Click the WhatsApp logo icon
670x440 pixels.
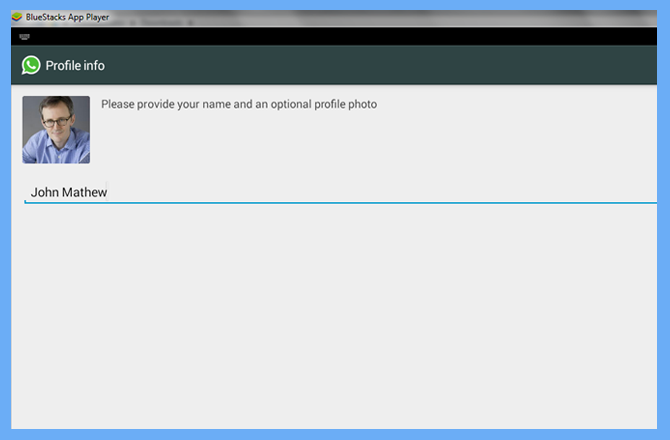(x=31, y=65)
